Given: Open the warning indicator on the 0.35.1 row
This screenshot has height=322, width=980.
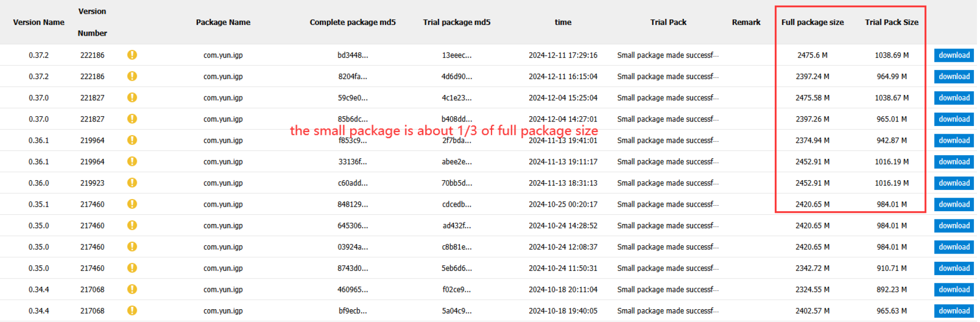Looking at the screenshot, I should [132, 204].
